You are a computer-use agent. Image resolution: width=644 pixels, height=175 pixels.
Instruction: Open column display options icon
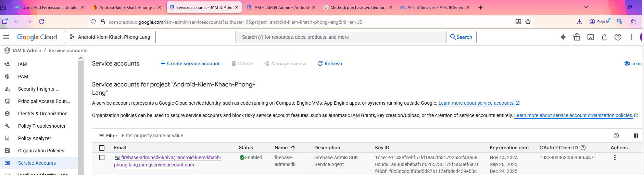click(x=635, y=136)
